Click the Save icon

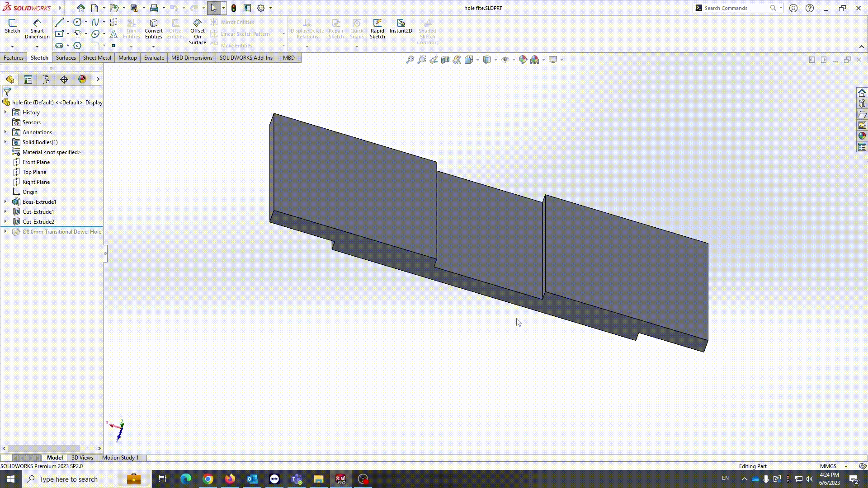coord(134,8)
